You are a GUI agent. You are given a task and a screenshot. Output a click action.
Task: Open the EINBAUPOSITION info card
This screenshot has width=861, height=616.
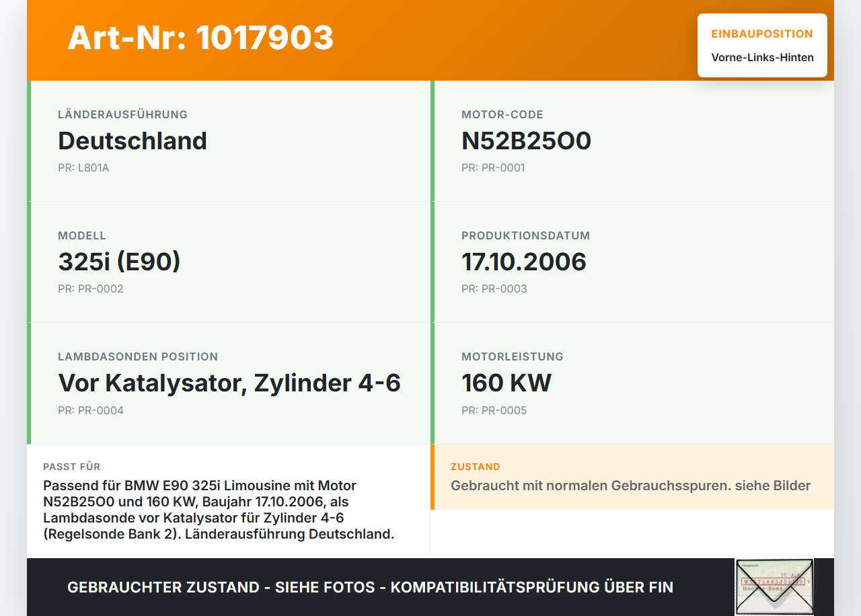point(762,44)
